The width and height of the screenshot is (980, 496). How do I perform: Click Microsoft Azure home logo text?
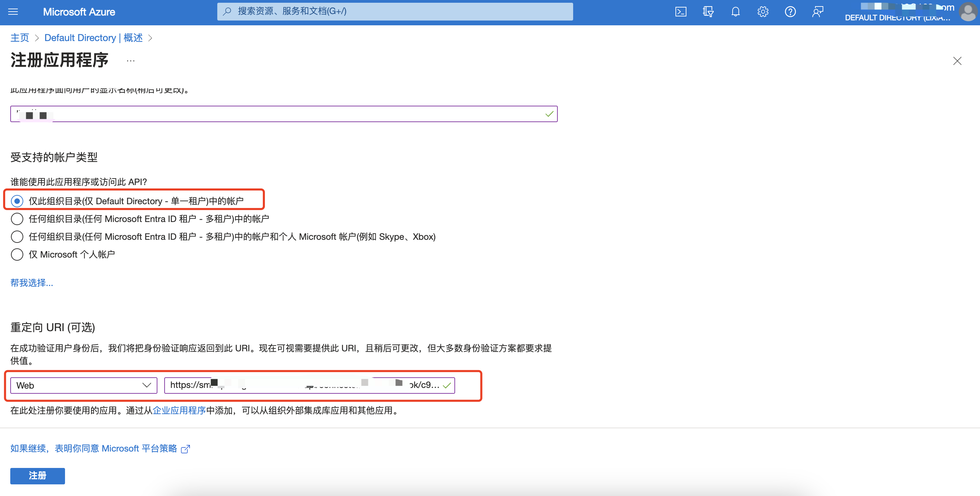point(79,12)
